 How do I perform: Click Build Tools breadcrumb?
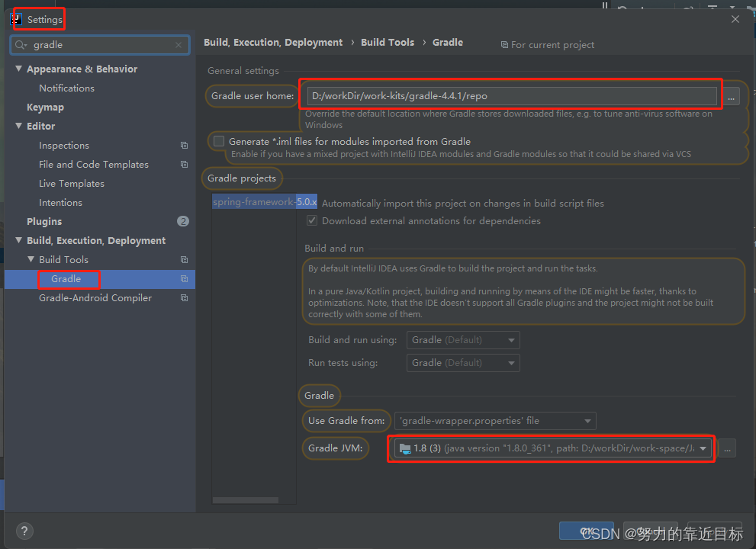pyautogui.click(x=388, y=43)
